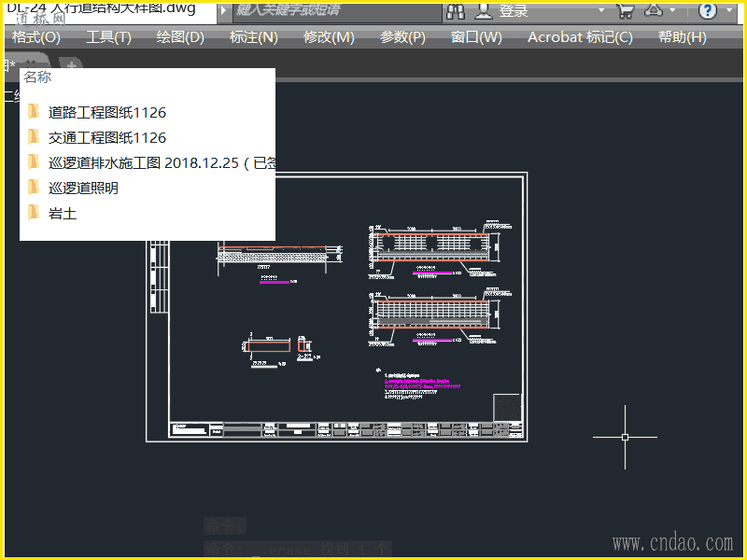Click the command line 命令 prompt
Screen dimensions: 747x560
[225, 526]
